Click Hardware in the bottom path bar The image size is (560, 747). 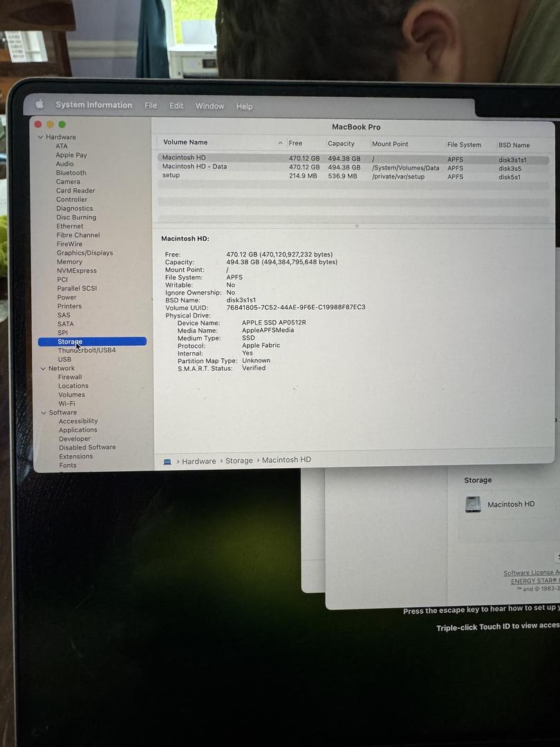coord(199,461)
